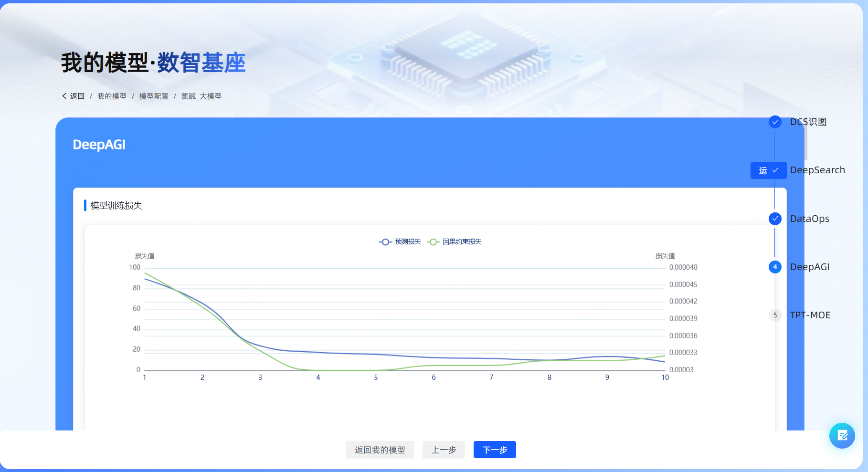The height and width of the screenshot is (472, 868).
Task: Click the 返回 back text
Action: coord(77,96)
